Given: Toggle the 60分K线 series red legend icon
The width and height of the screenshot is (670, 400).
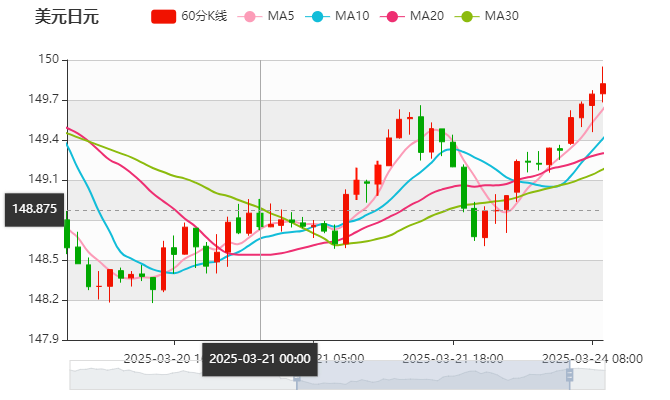Looking at the screenshot, I should click(x=163, y=16).
